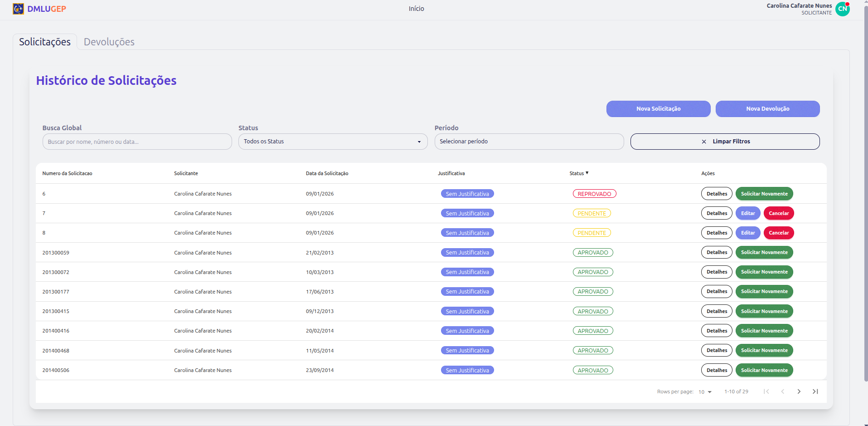Click the DMLUGEP logo icon
Image resolution: width=868 pixels, height=426 pixels.
click(x=18, y=9)
